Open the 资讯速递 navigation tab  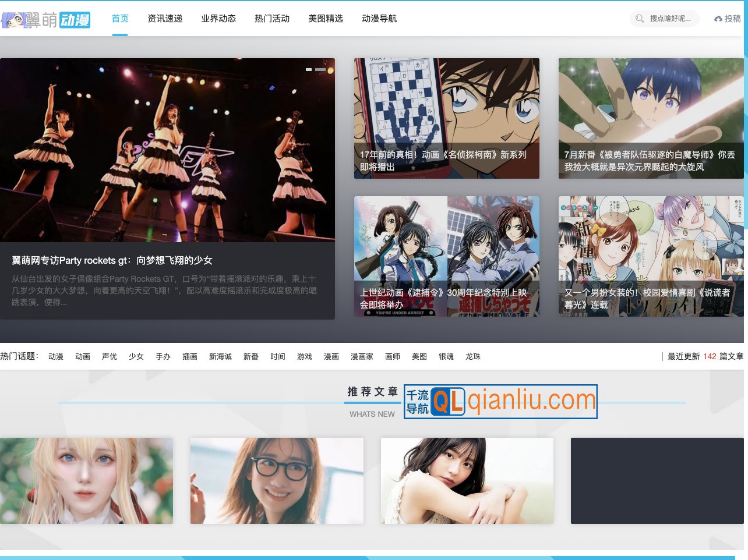(165, 19)
